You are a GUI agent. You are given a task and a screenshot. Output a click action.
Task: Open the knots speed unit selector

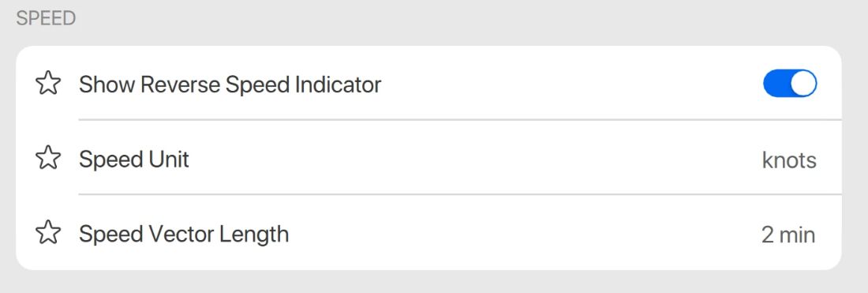[789, 160]
